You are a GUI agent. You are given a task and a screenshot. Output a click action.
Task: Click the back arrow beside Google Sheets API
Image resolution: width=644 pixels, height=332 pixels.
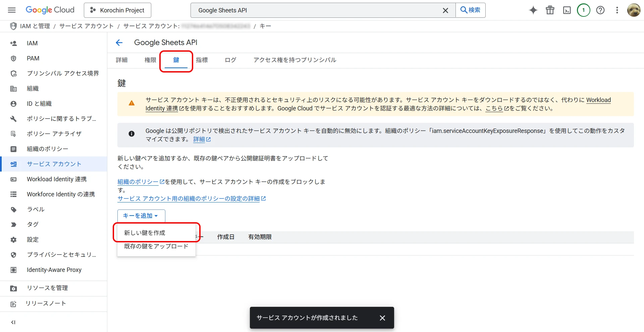pyautogui.click(x=119, y=43)
